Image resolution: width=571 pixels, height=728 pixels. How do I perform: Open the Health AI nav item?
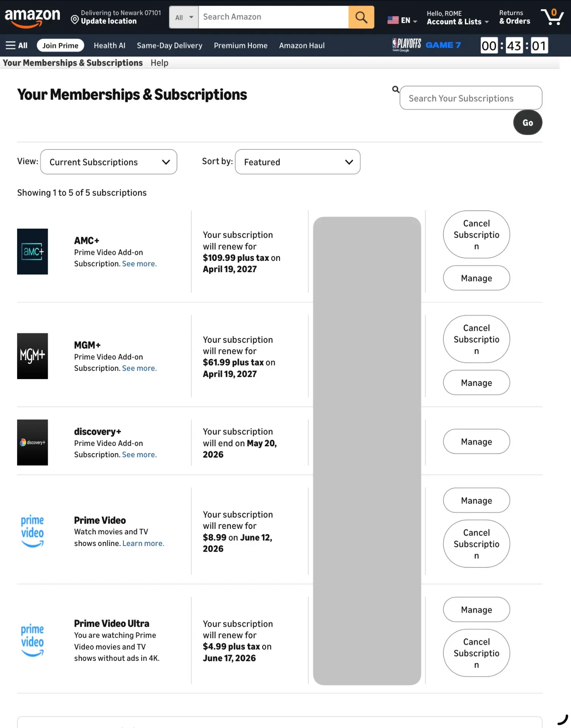pos(110,45)
